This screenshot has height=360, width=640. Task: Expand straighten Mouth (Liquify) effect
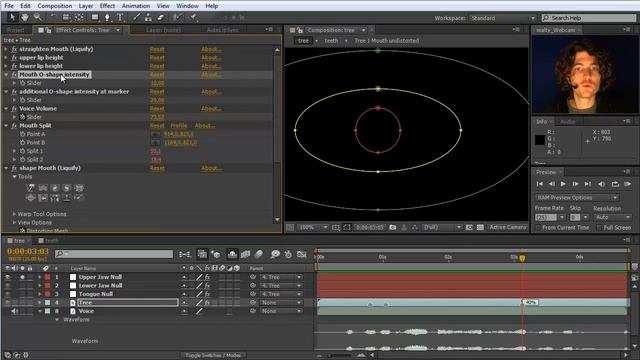(x=6, y=49)
